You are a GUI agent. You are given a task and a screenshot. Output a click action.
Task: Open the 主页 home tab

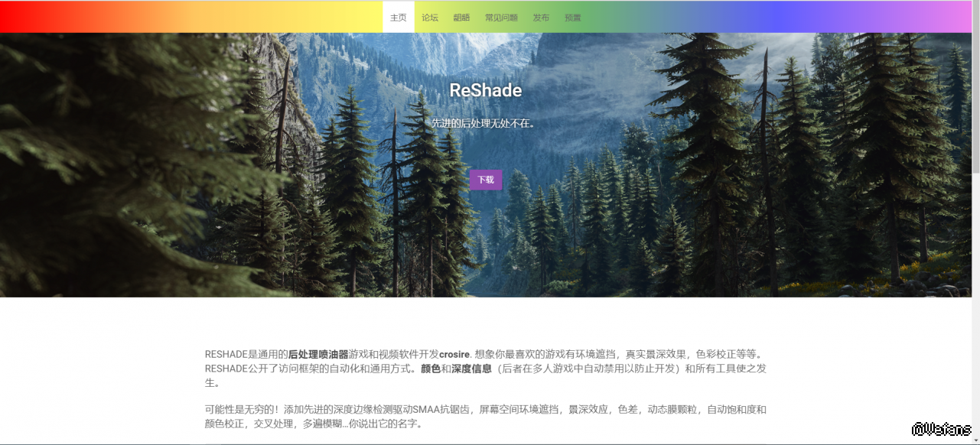398,17
